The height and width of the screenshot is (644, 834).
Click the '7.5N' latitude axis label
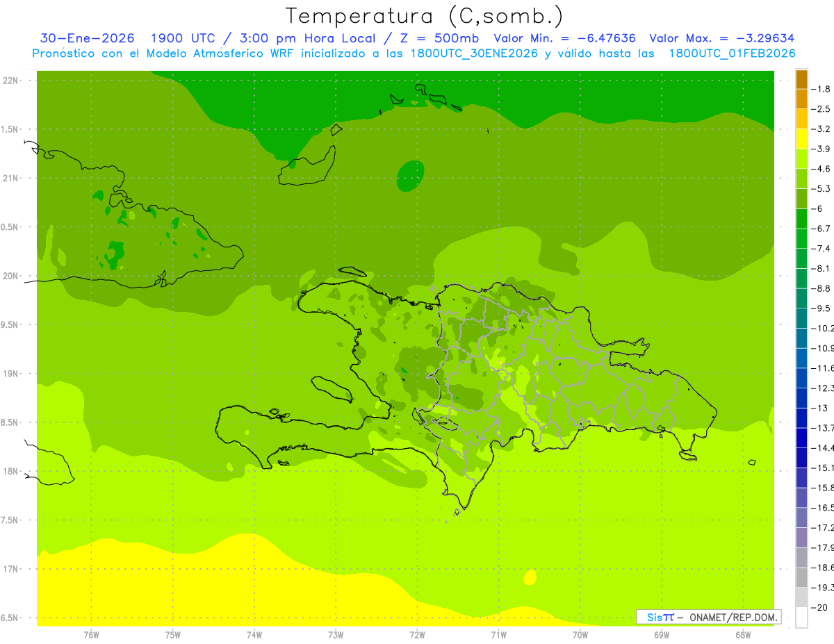pos(10,520)
